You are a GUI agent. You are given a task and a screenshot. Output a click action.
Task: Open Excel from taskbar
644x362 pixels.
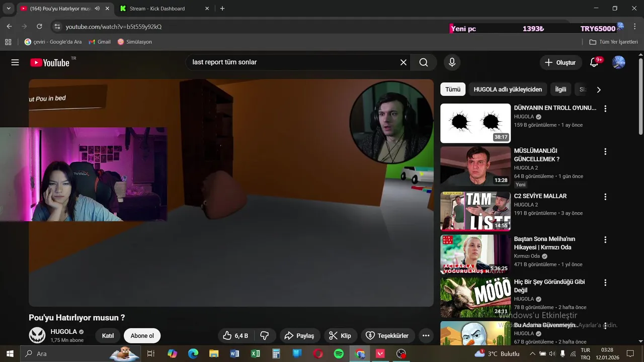(x=255, y=353)
